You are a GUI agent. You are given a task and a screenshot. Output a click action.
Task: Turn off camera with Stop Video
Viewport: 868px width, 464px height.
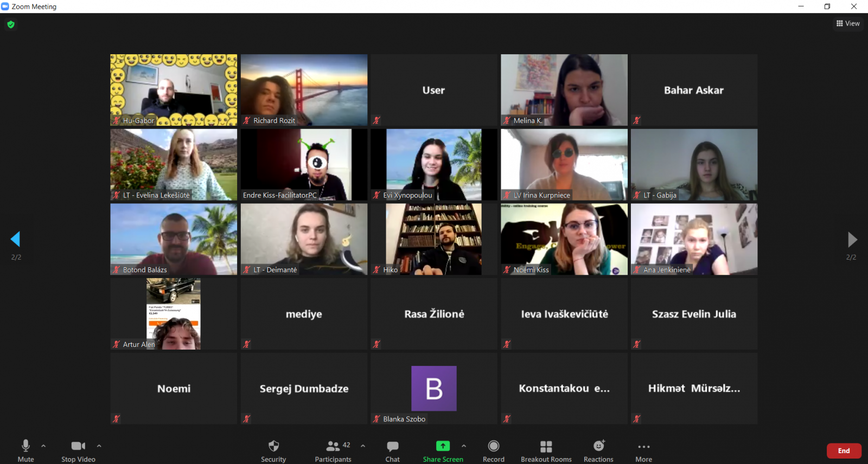pyautogui.click(x=78, y=450)
